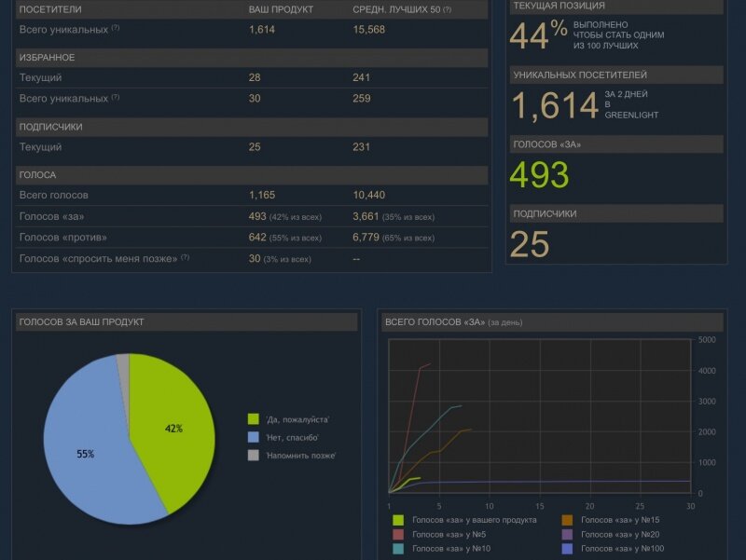This screenshot has width=746, height=560.
Task: Click blue 'Нет, спасибо' legend swatch
Action: click(x=254, y=437)
